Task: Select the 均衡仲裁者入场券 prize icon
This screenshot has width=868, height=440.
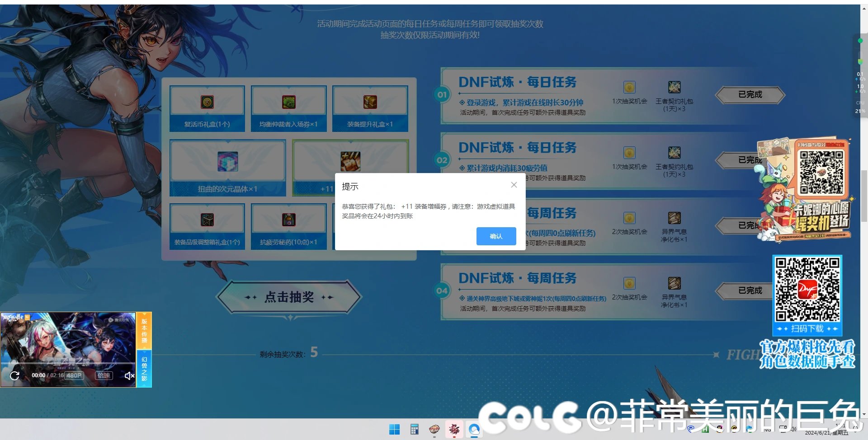Action: (x=288, y=102)
